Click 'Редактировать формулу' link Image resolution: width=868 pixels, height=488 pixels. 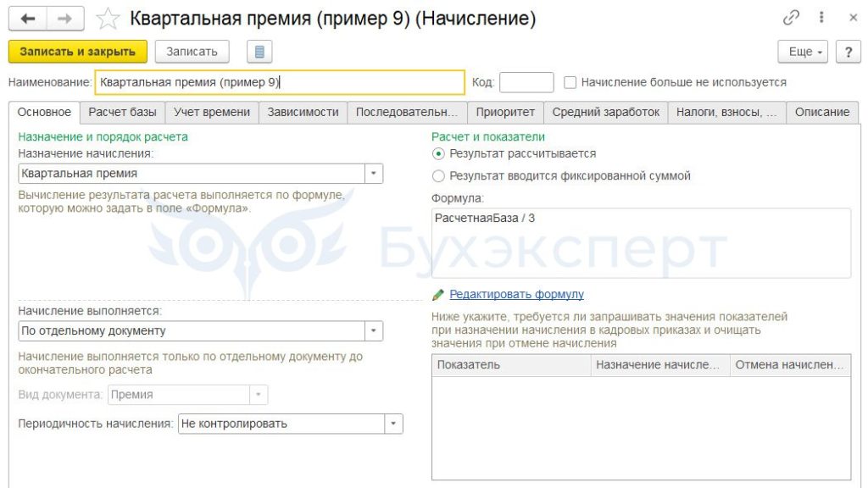click(x=516, y=295)
